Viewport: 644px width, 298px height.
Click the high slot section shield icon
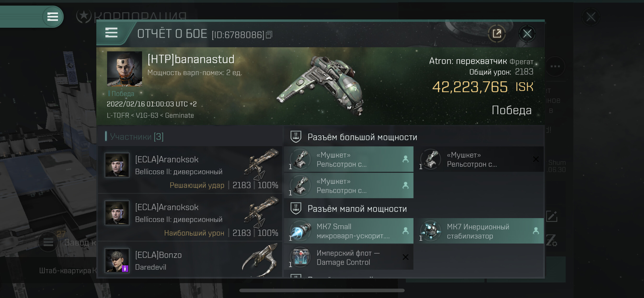click(296, 137)
